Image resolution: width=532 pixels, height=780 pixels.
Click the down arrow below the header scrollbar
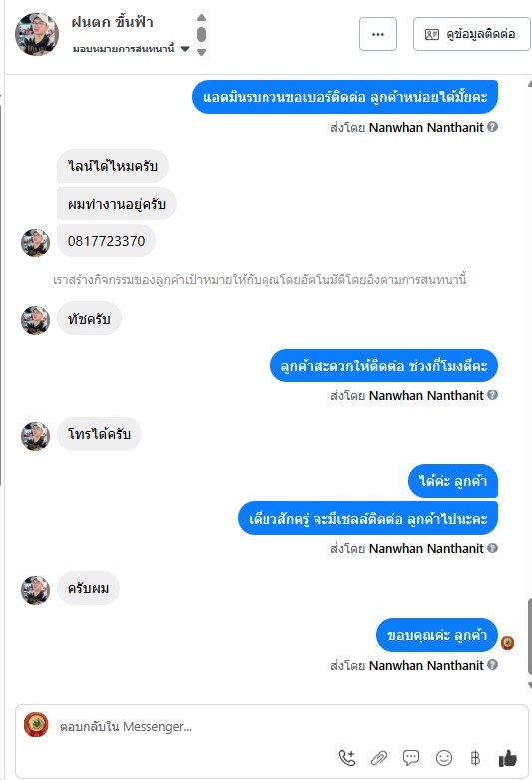(201, 52)
